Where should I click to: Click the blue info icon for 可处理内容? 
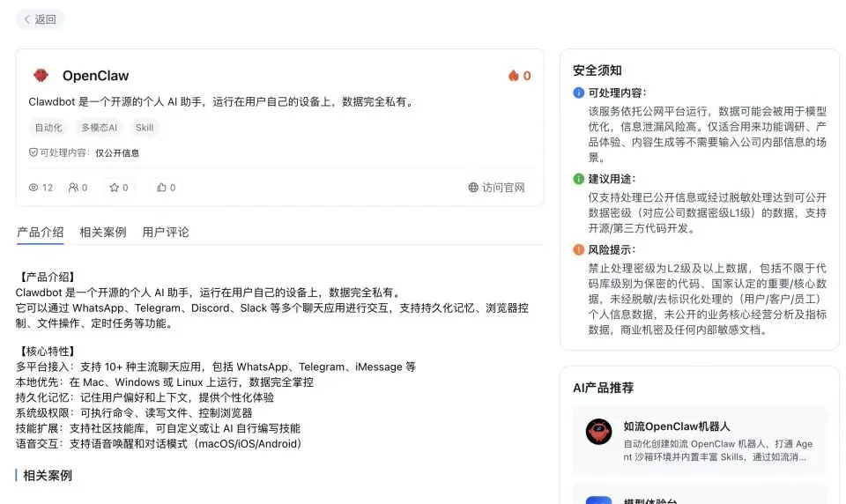point(578,93)
